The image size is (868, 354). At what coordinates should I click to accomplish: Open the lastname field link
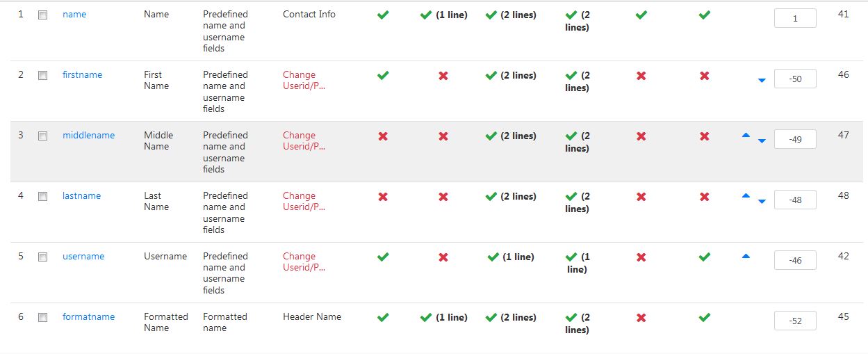pyautogui.click(x=81, y=195)
